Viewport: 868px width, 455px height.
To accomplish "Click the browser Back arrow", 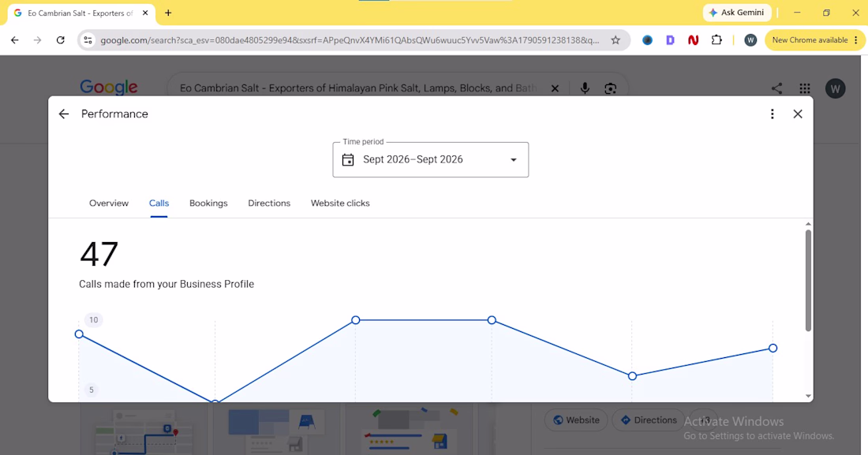I will click(15, 40).
